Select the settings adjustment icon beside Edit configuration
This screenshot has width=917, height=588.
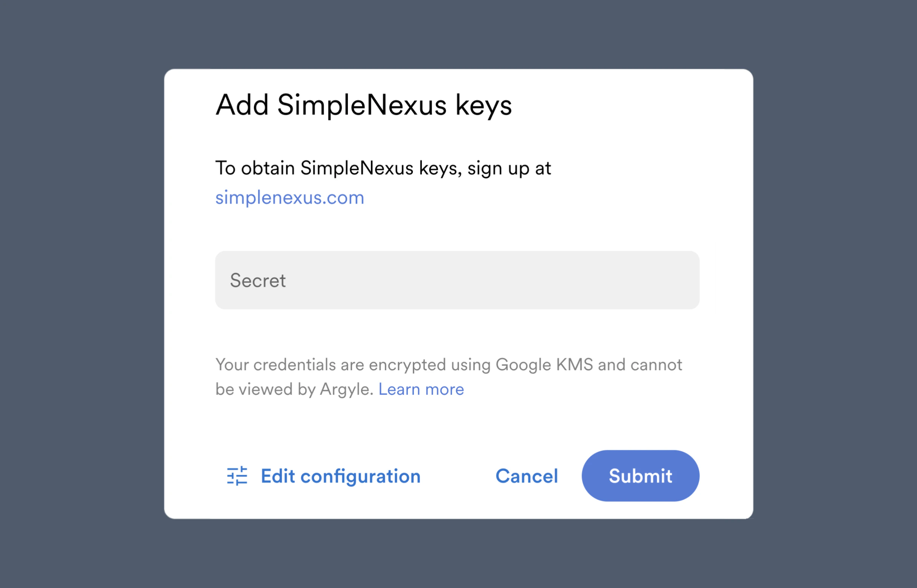pyautogui.click(x=237, y=476)
